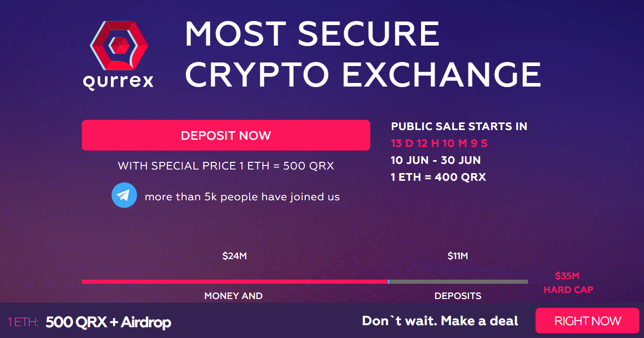644x338 pixels.
Task: Click the 1 ETH = 400 QRX rate
Action: click(x=438, y=178)
